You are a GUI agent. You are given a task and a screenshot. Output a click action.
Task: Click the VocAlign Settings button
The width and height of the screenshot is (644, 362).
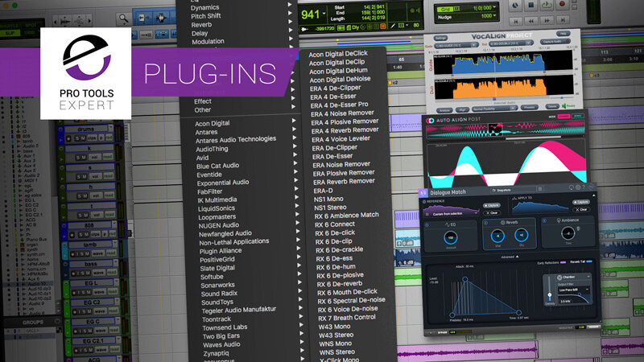point(440,38)
